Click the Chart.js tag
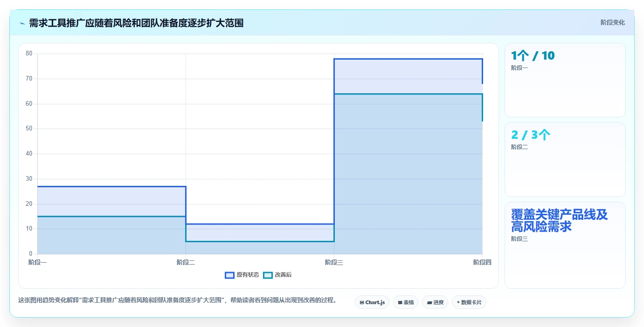The height and width of the screenshot is (327, 644). coord(372,302)
